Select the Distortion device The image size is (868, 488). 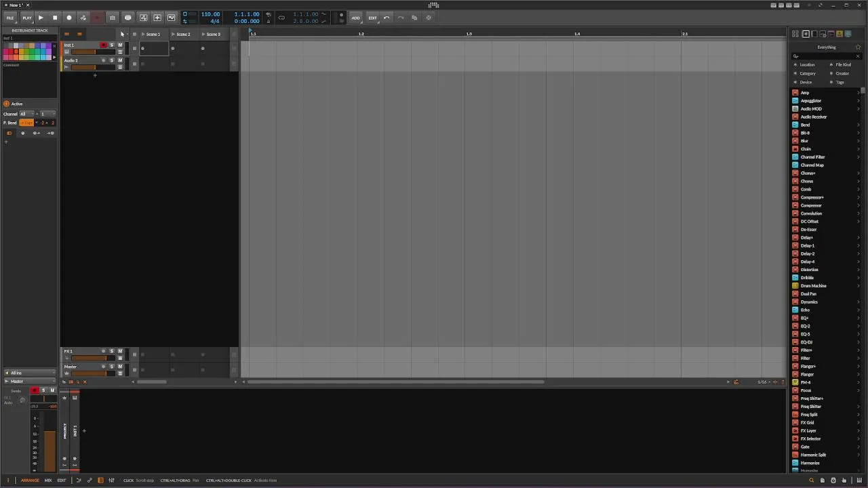click(x=809, y=270)
